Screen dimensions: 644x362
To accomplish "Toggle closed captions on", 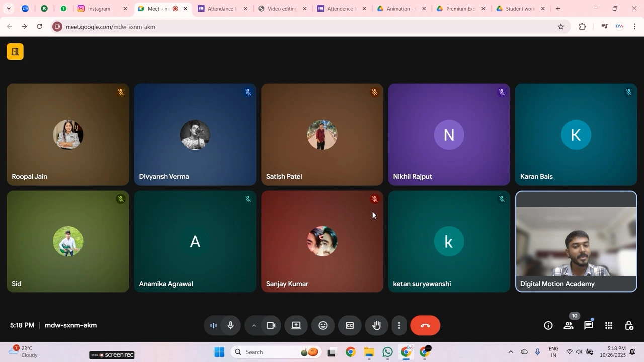I will pos(350,326).
